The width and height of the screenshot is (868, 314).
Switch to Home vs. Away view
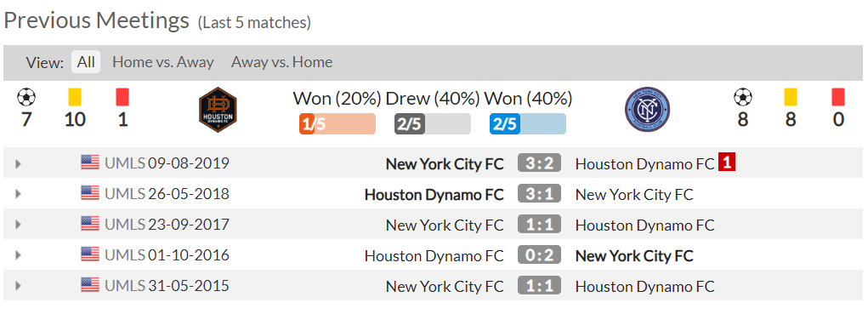pos(162,62)
